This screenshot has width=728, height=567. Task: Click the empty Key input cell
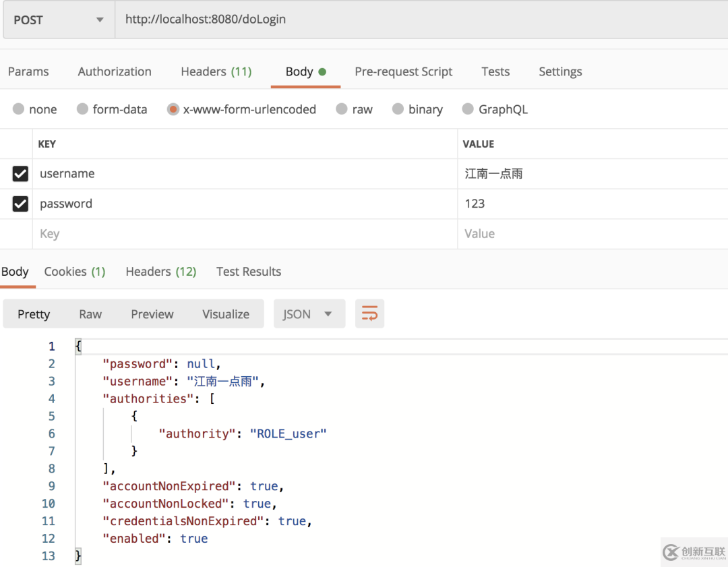243,234
